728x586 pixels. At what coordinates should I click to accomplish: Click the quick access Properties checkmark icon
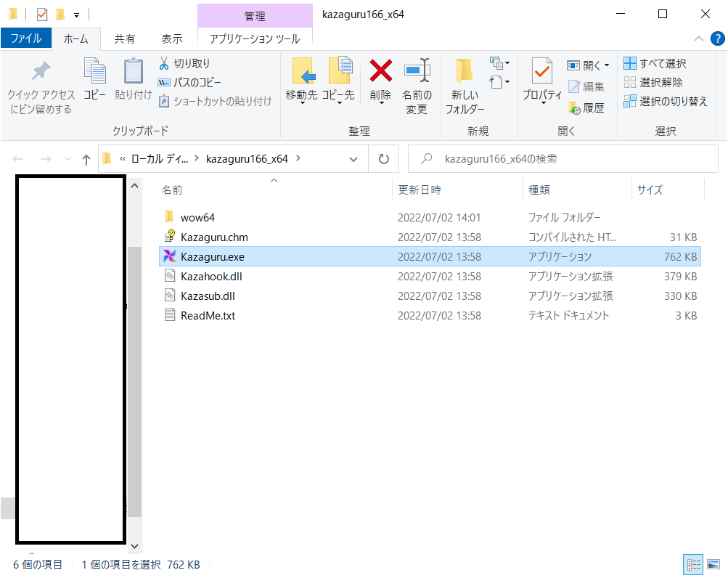pyautogui.click(x=42, y=15)
